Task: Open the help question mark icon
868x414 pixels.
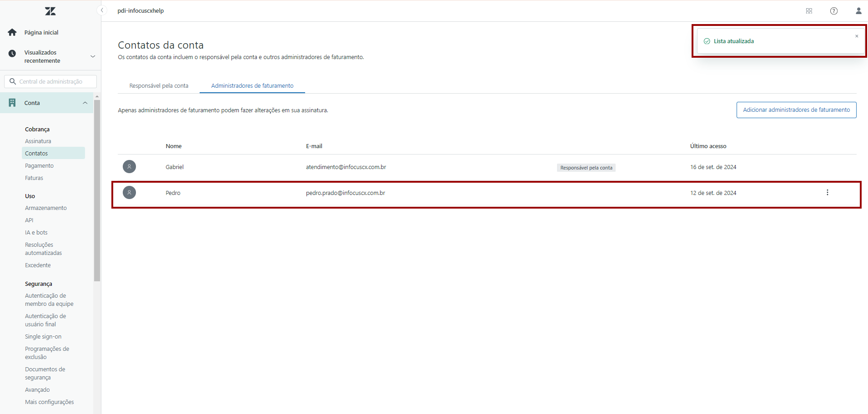Action: (x=833, y=11)
